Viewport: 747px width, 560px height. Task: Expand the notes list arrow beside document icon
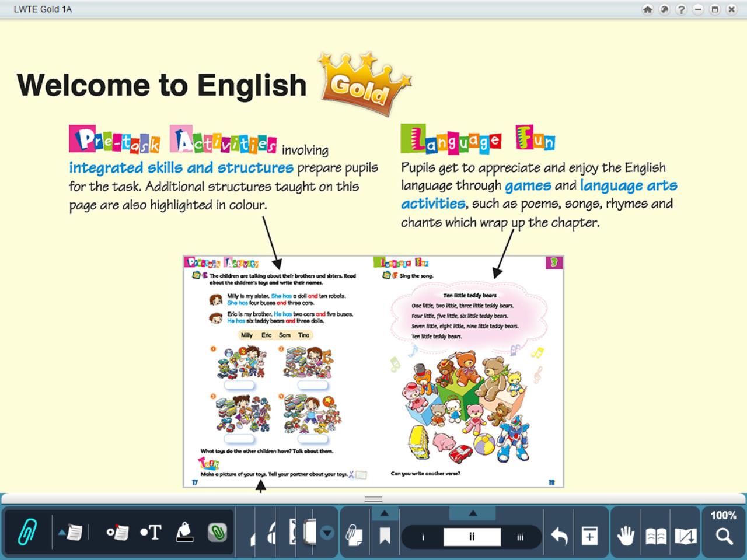(62, 532)
